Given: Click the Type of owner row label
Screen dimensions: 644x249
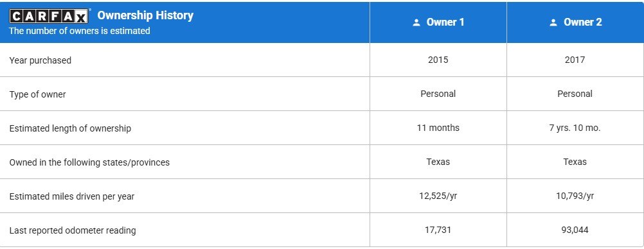Looking at the screenshot, I should (x=37, y=94).
